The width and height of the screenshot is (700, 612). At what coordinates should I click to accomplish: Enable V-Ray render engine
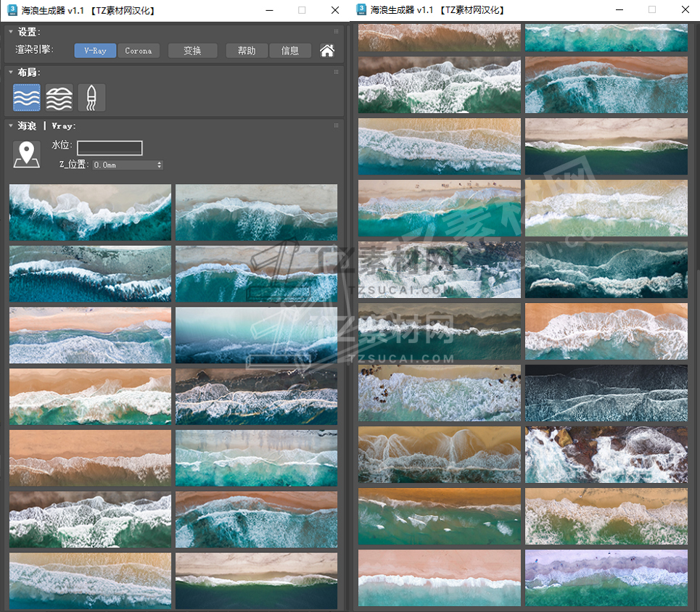95,51
